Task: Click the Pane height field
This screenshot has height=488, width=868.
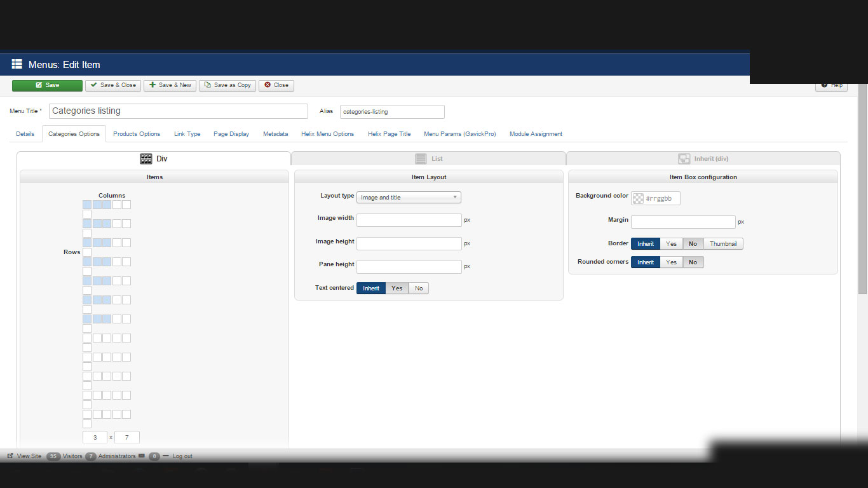Action: [409, 266]
